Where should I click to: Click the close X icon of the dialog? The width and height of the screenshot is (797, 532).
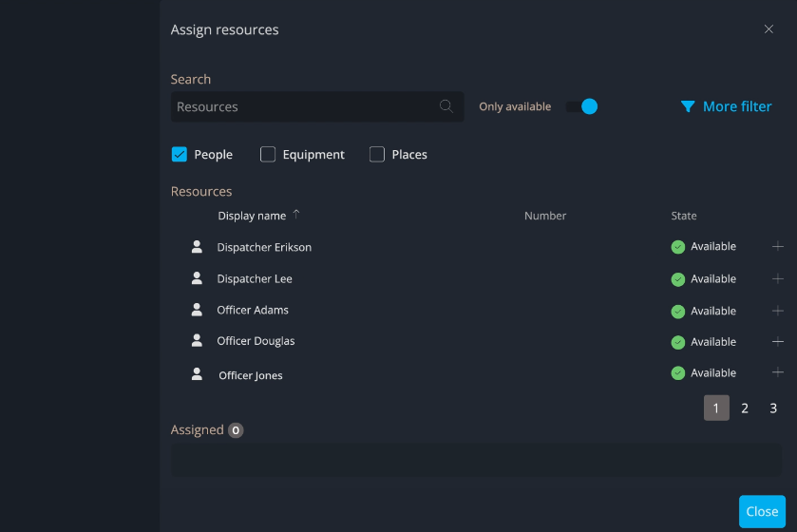[769, 29]
